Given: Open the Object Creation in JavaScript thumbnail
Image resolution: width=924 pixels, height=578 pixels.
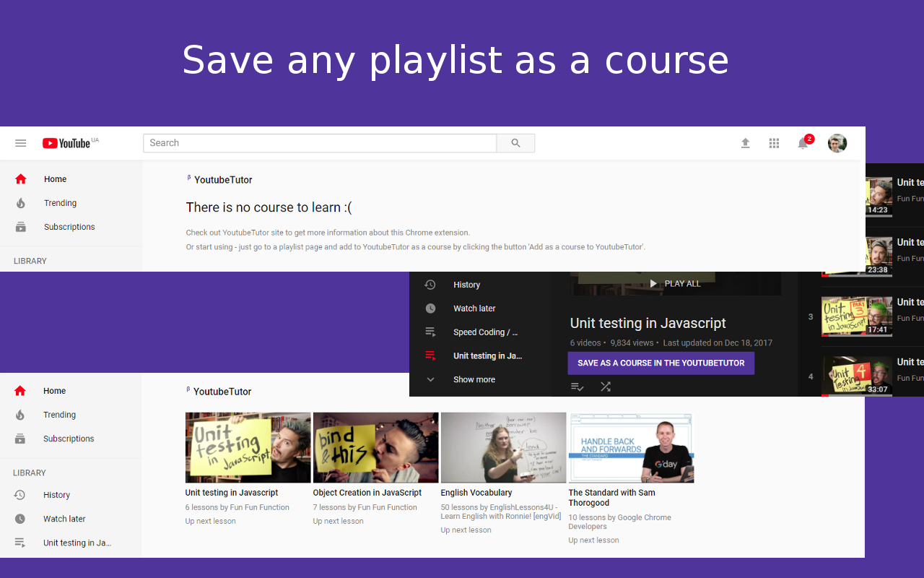Looking at the screenshot, I should (375, 447).
